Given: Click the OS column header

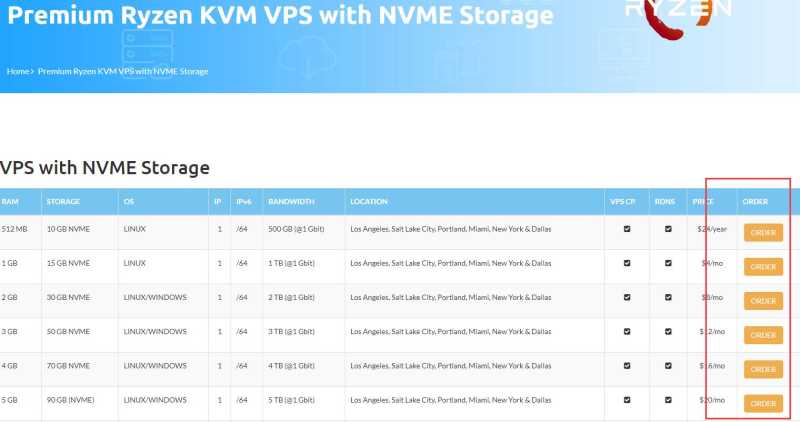Looking at the screenshot, I should [x=129, y=202].
